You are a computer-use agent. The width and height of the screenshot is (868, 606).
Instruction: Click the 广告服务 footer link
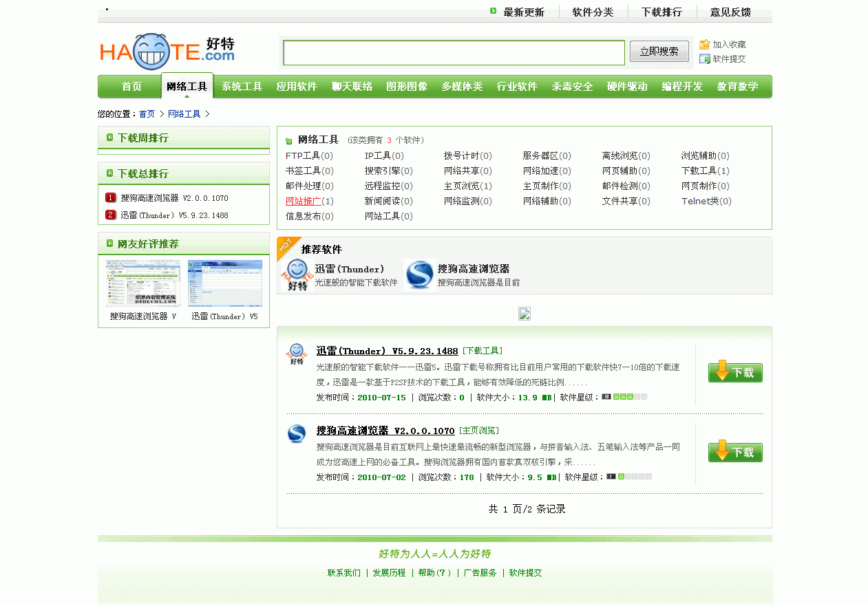click(480, 573)
